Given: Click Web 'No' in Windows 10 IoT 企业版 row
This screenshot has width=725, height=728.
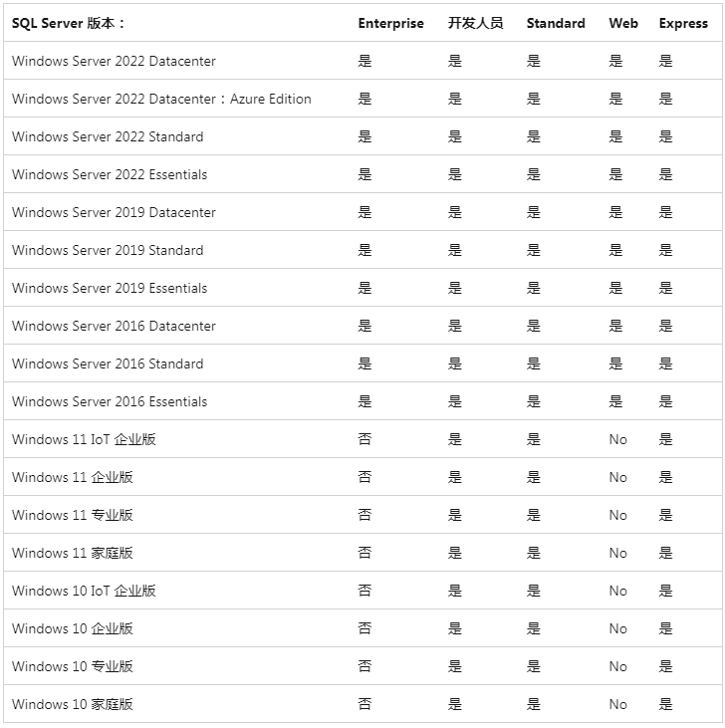Looking at the screenshot, I should (x=617, y=591).
